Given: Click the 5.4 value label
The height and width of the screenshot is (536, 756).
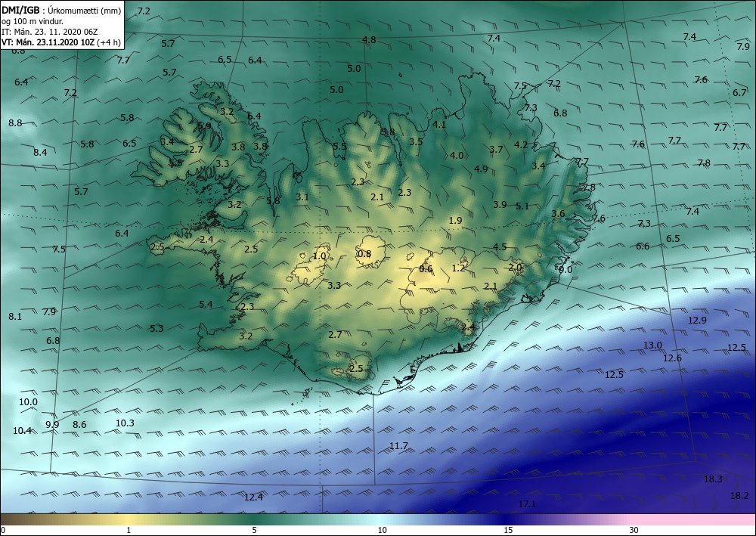Looking at the screenshot, I should 206,304.
